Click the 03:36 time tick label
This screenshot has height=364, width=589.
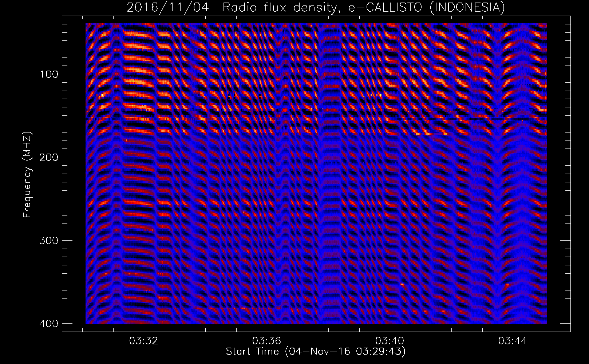pos(267,341)
